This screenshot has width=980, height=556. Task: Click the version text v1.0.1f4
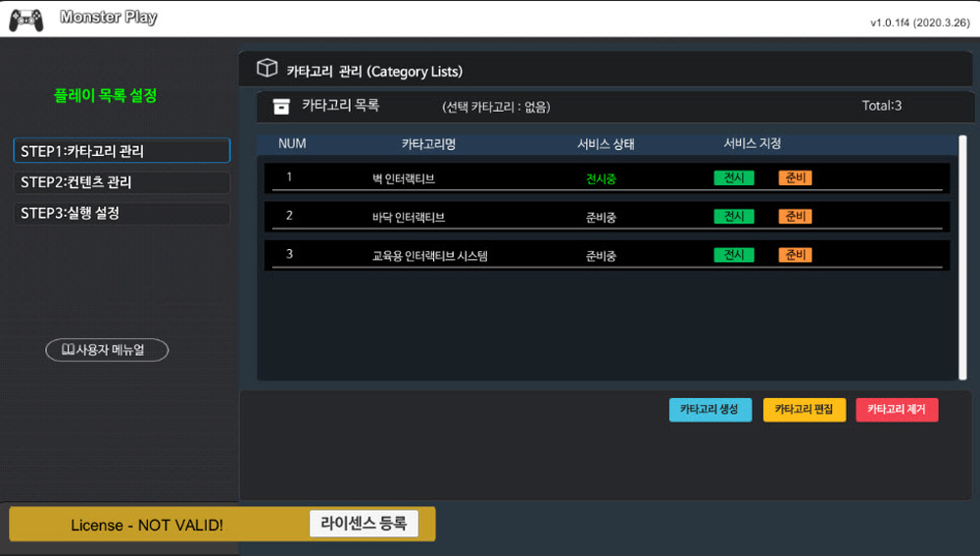(920, 23)
